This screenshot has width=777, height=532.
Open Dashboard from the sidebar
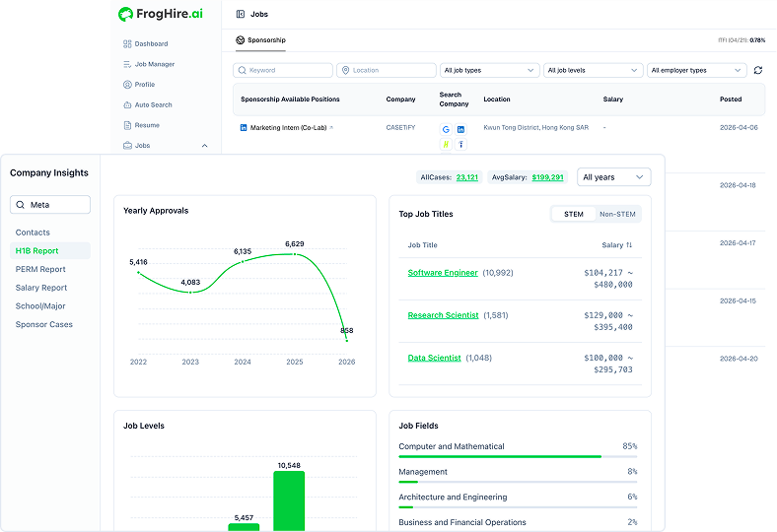pos(146,44)
